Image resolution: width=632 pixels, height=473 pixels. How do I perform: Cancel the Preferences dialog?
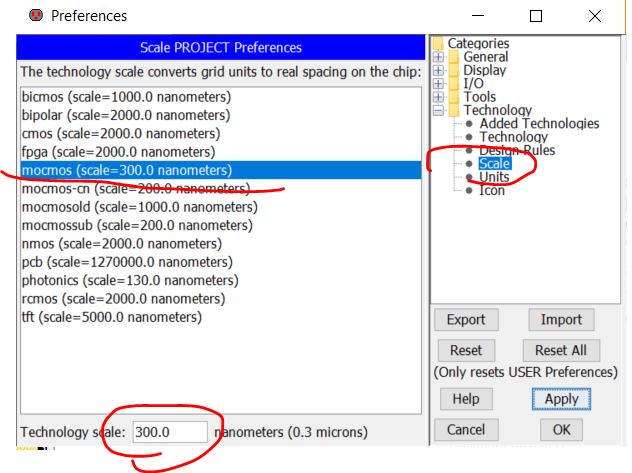466,430
